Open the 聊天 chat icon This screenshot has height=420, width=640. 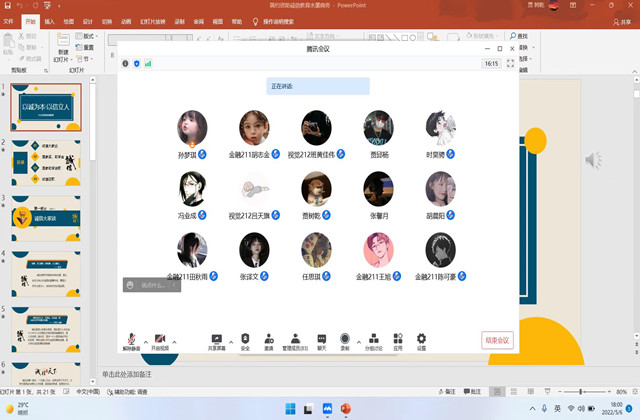[322, 340]
